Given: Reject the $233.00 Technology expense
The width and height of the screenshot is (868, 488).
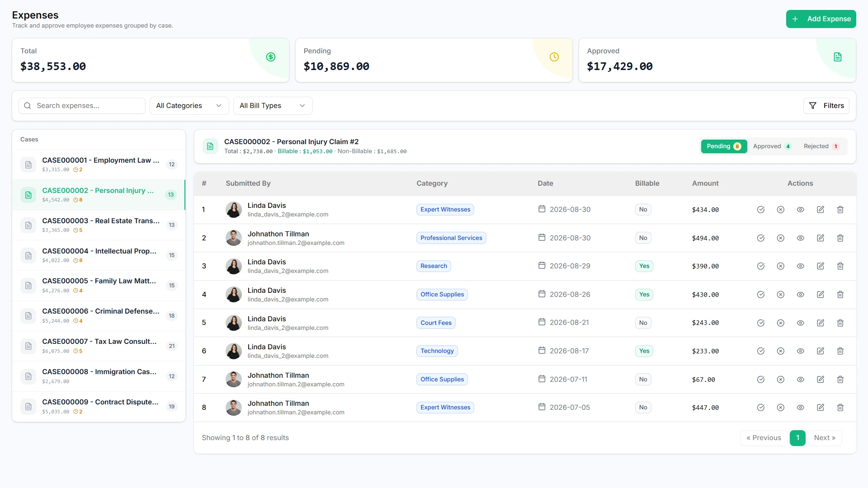Looking at the screenshot, I should (x=781, y=351).
